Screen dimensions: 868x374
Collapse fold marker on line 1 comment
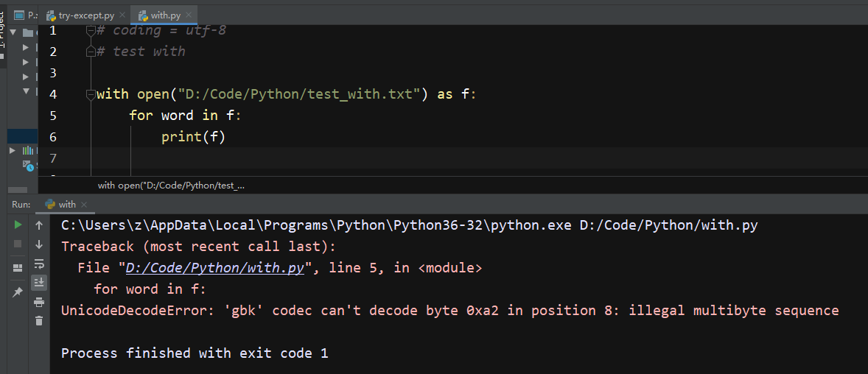[x=91, y=31]
